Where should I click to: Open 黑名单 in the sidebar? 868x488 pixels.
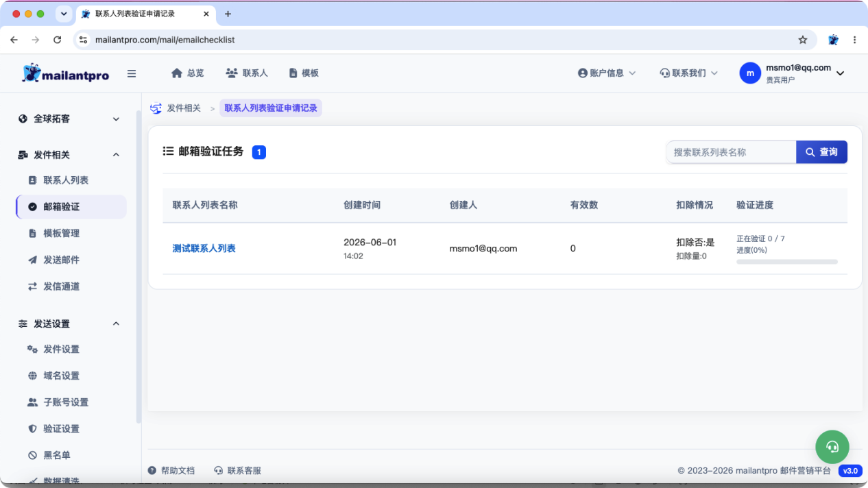57,455
